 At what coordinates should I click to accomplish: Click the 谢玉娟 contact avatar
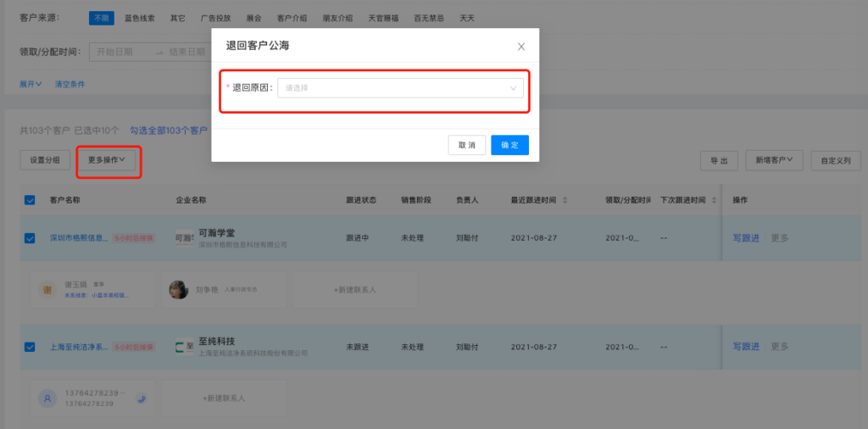[47, 289]
